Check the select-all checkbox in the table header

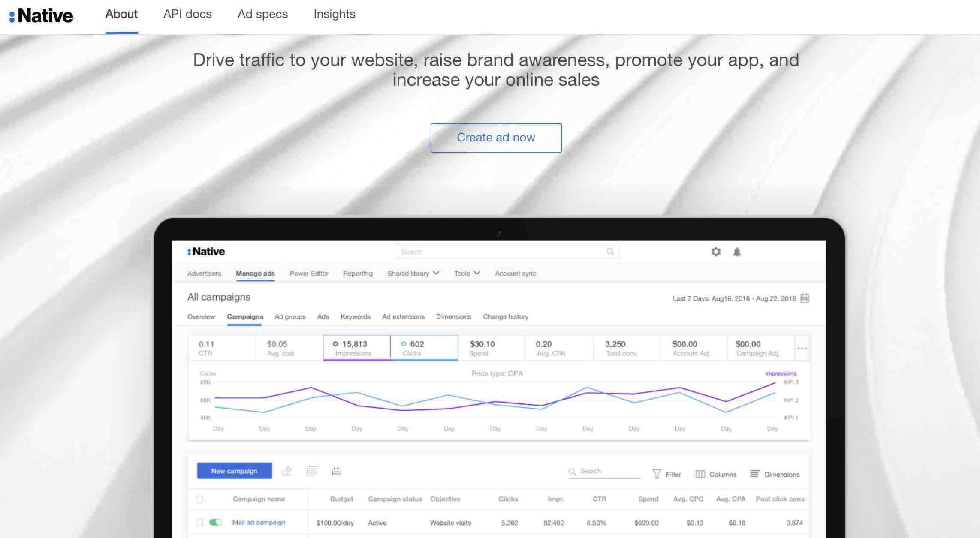pyautogui.click(x=200, y=499)
